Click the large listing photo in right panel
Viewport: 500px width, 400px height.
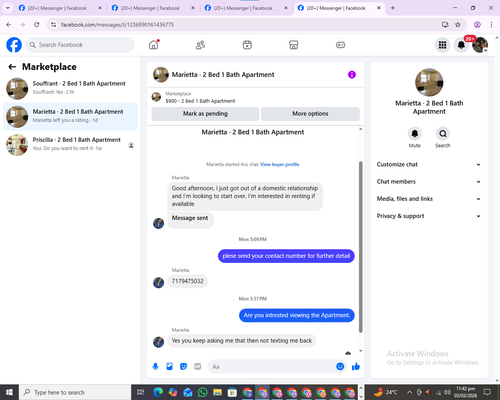point(429,82)
